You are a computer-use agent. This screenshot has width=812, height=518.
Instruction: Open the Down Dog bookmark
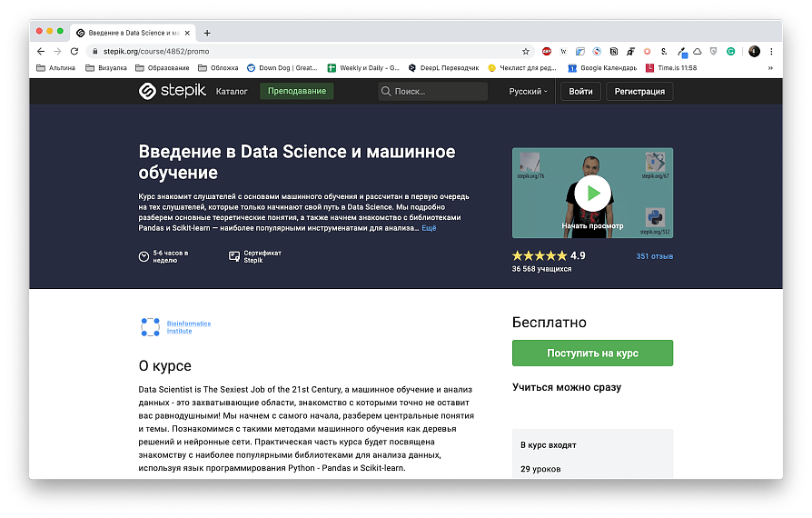pos(282,68)
